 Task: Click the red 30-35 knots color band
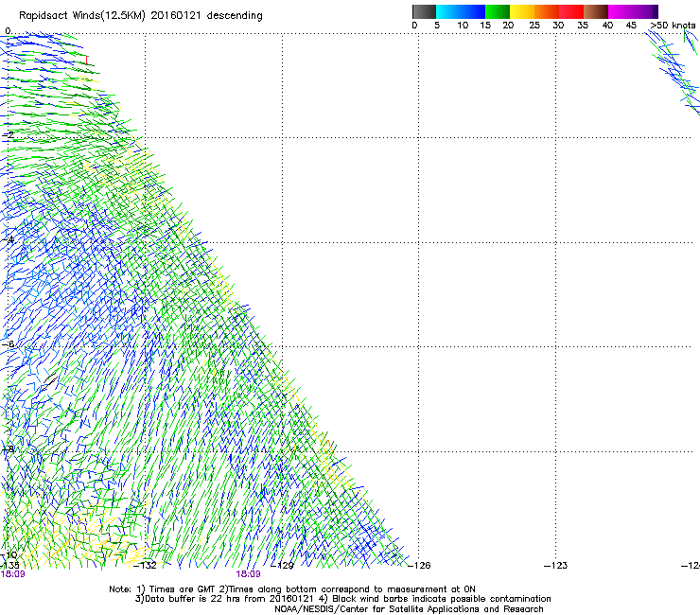coord(571,11)
